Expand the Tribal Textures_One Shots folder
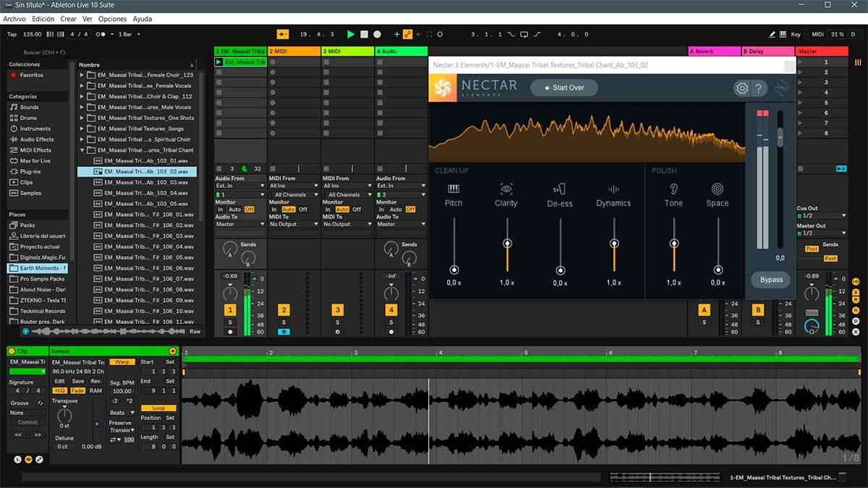The height and width of the screenshot is (488, 868). pyautogui.click(x=82, y=118)
